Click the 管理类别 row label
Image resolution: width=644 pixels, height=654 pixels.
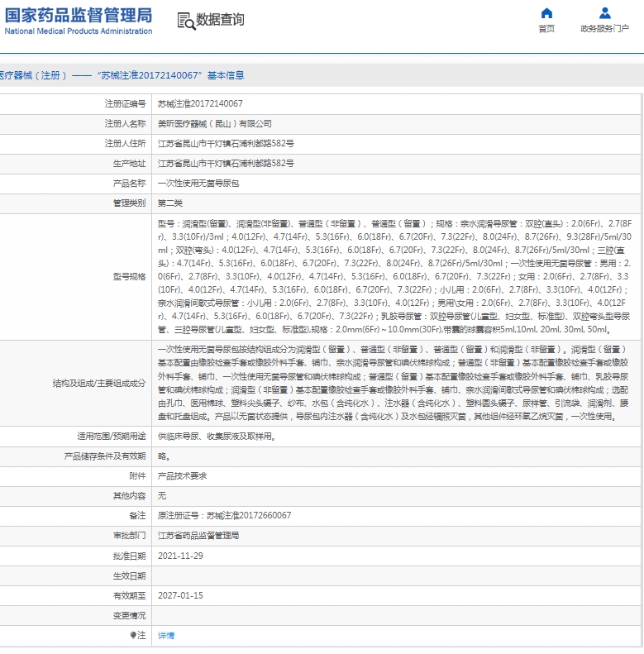coord(129,203)
